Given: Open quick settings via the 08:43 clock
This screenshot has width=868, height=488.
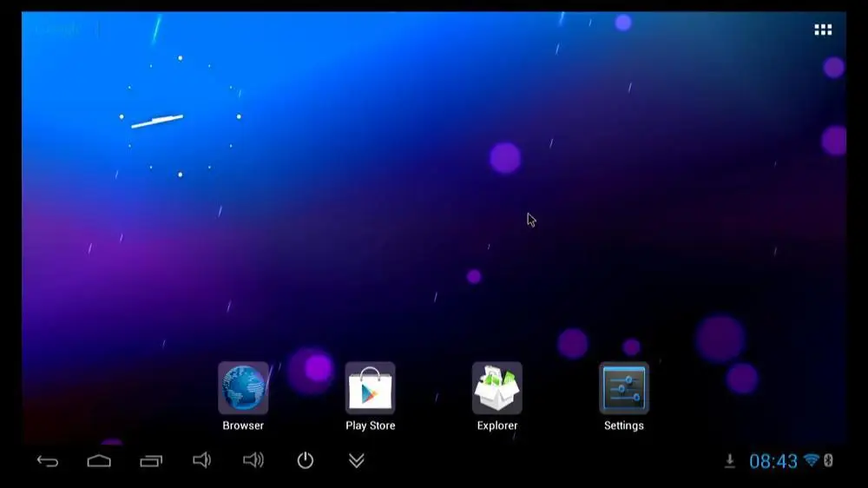Looking at the screenshot, I should (x=773, y=461).
